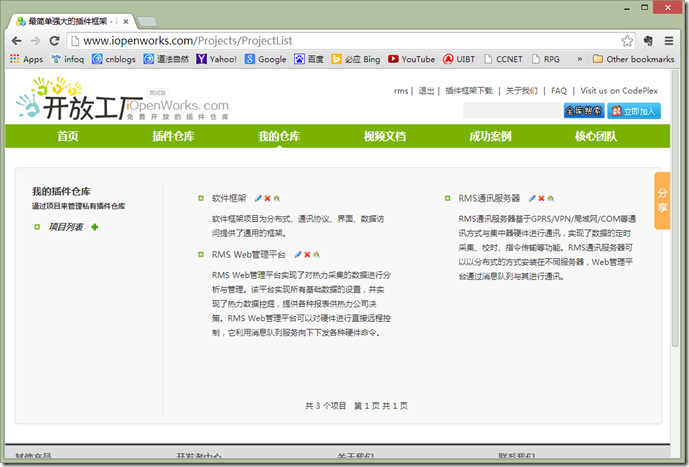Open the RPG bookmark
The height and width of the screenshot is (467, 689).
(x=546, y=59)
